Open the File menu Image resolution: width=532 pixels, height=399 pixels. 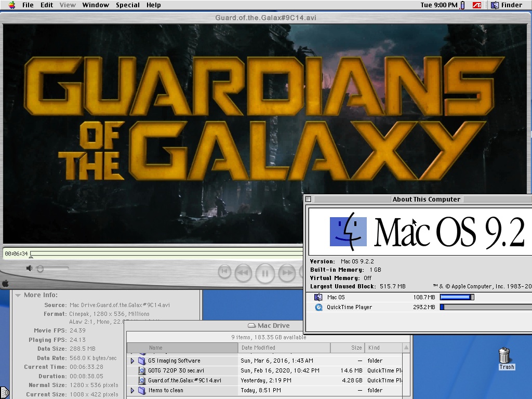click(x=28, y=5)
